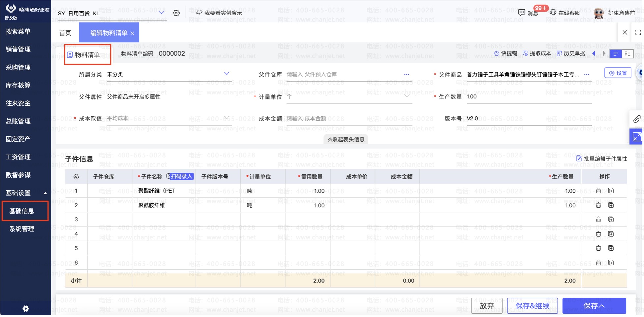Image resolution: width=644 pixels, height=317 pixels.
Task: Insert a row after row 2 with plus icon
Action: pyautogui.click(x=611, y=205)
